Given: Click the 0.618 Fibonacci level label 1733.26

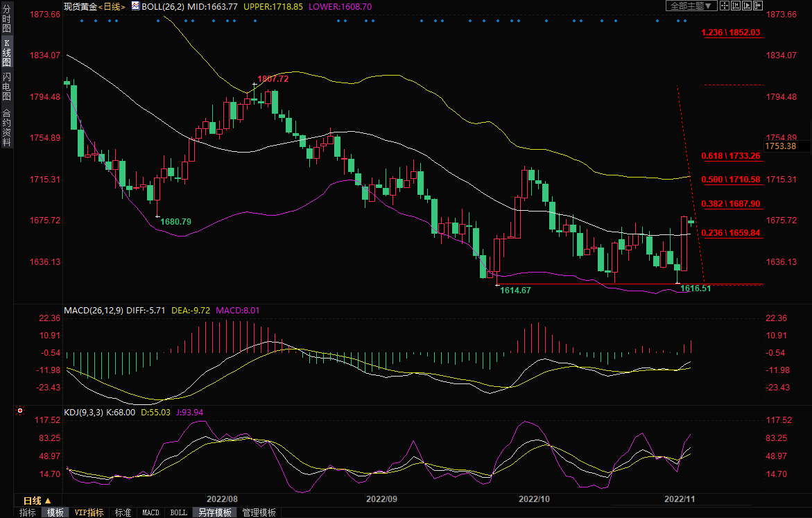Looking at the screenshot, I should point(731,157).
